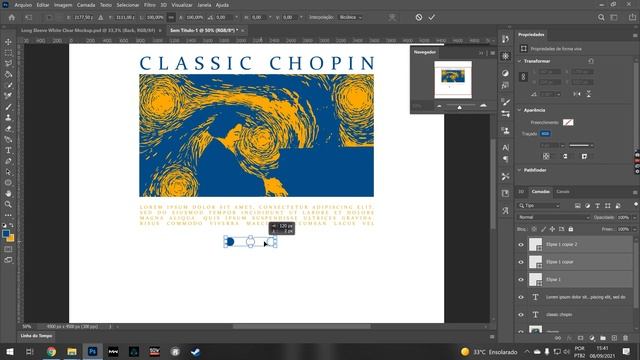Delete layer with the trash icon
This screenshot has width=640, height=360.
(x=625, y=338)
